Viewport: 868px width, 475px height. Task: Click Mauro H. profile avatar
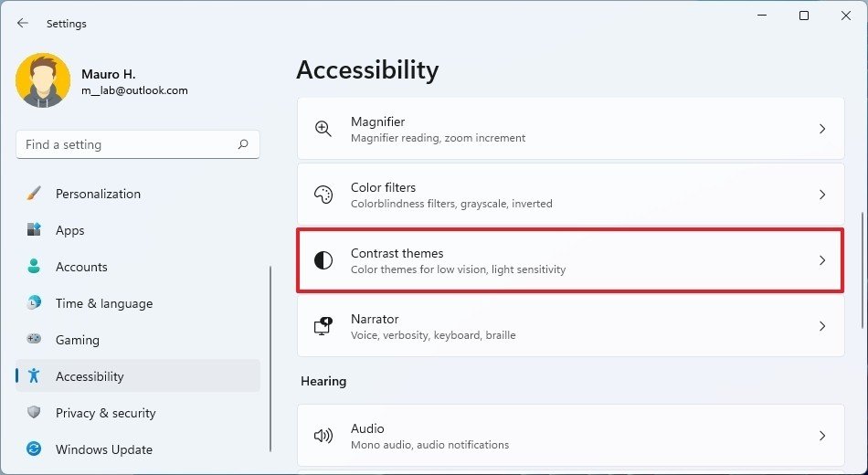(43, 80)
